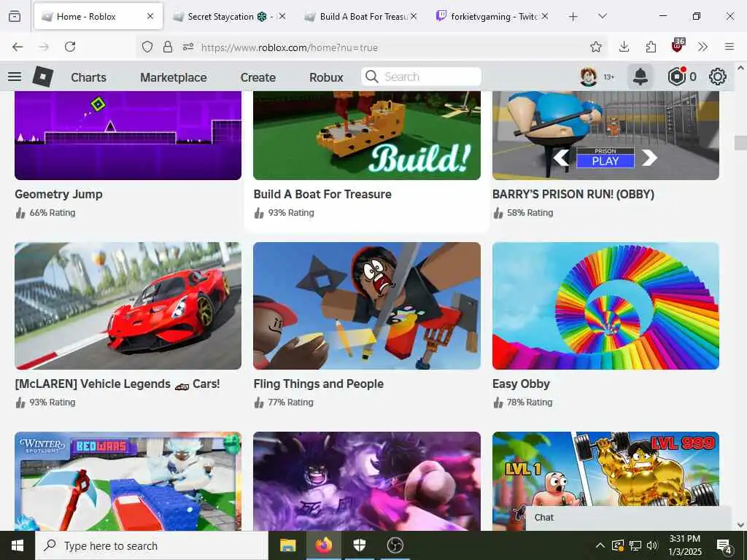This screenshot has width=747, height=560.
Task: Go forward with the browser forward arrow
Action: (44, 47)
